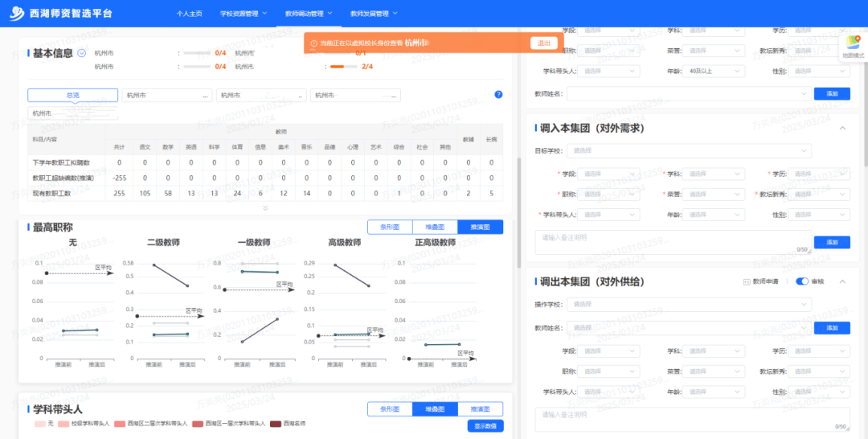Click the 退出 button in banner

click(543, 43)
